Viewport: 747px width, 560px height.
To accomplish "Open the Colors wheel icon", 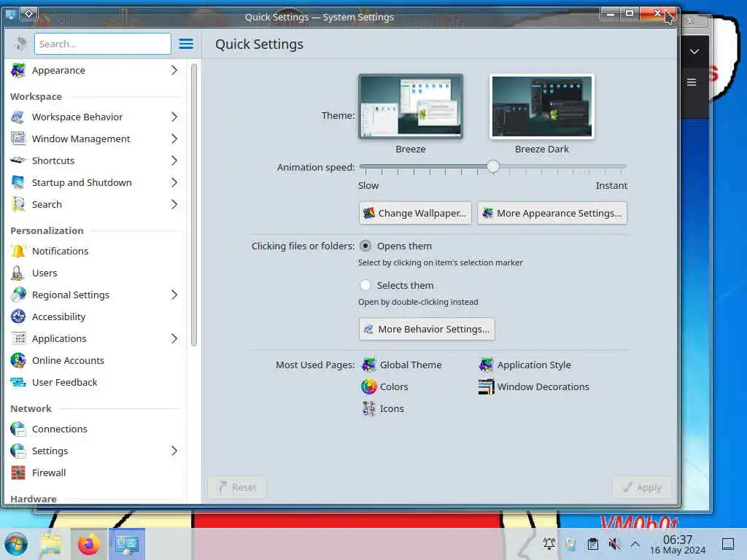I will pos(368,386).
